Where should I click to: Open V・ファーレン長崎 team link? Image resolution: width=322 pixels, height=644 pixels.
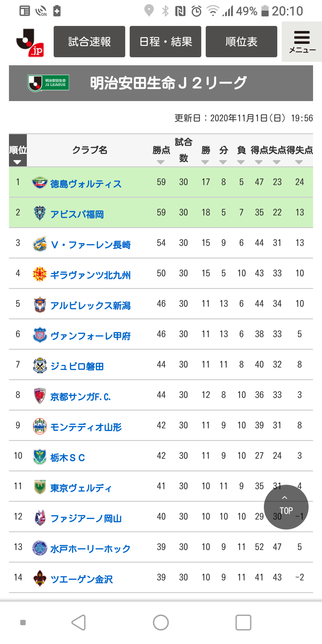tap(91, 245)
